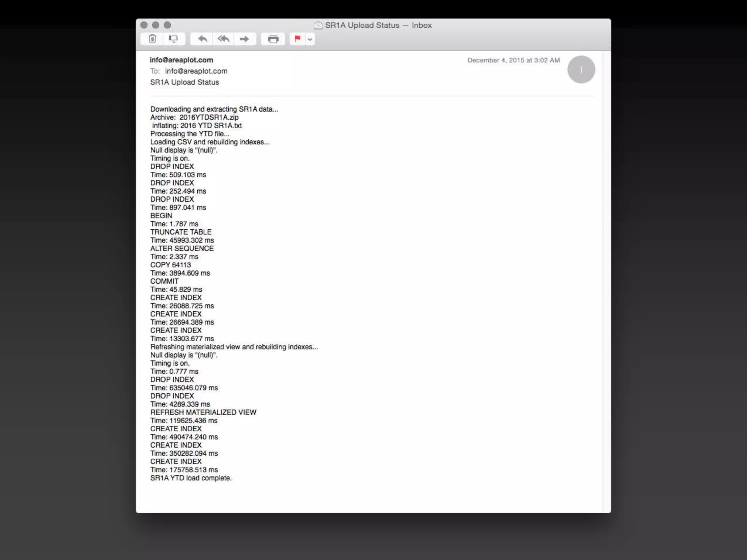Click the sender avatar circle with initial I
747x560 pixels.
[x=581, y=70]
